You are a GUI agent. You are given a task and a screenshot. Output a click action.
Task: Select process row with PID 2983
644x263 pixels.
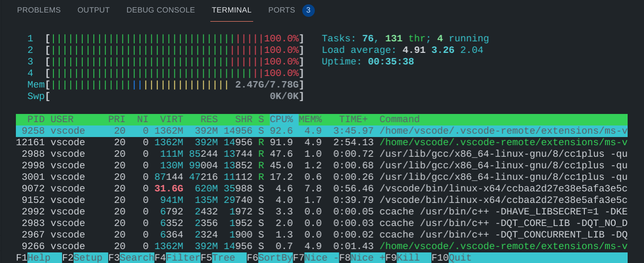pos(322,223)
